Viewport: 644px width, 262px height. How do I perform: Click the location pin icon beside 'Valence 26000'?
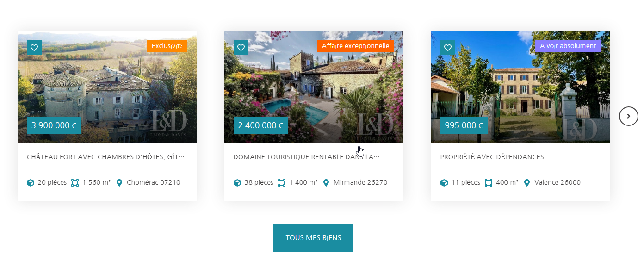coord(527,183)
